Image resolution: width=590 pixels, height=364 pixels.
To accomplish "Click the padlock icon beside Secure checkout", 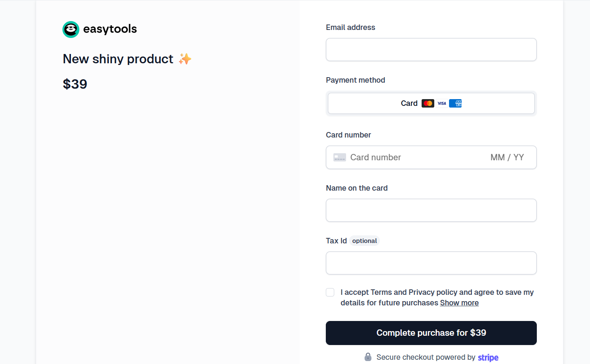I will 368,357.
